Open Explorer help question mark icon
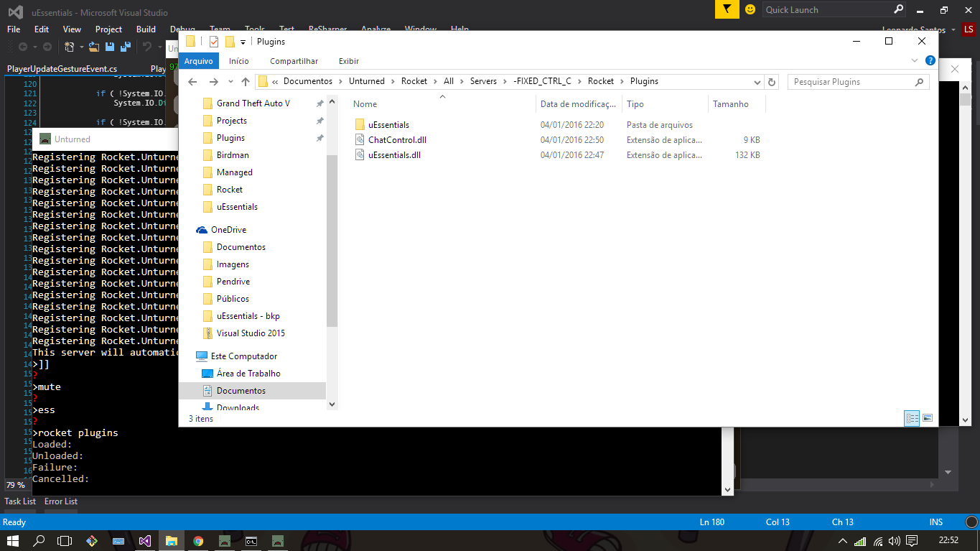980x551 pixels. (930, 61)
